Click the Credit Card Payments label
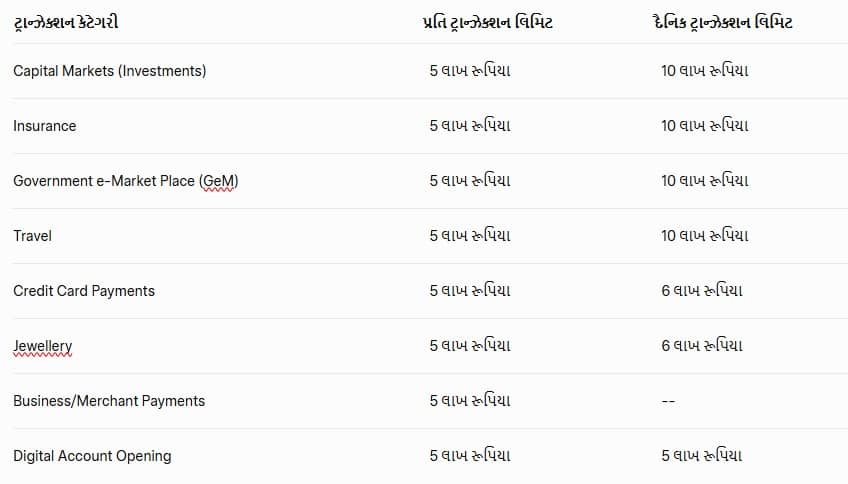Viewport: 848px width, 484px height. point(84,291)
